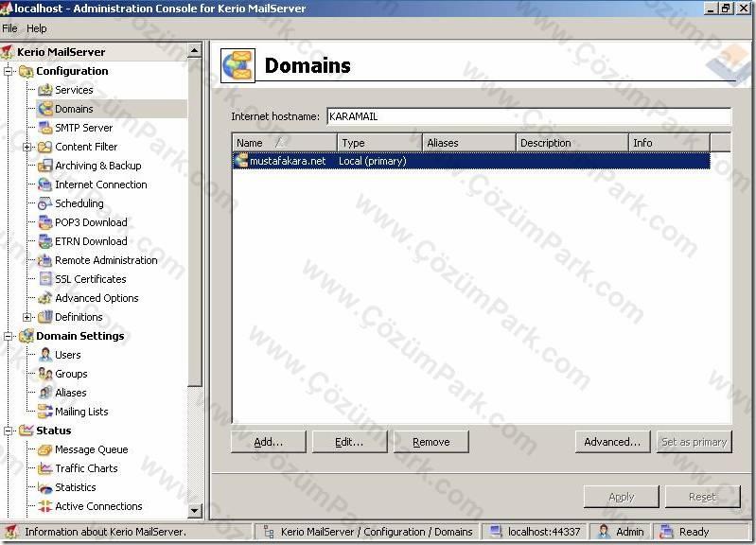Collapse the Domain Settings node

pos(9,336)
